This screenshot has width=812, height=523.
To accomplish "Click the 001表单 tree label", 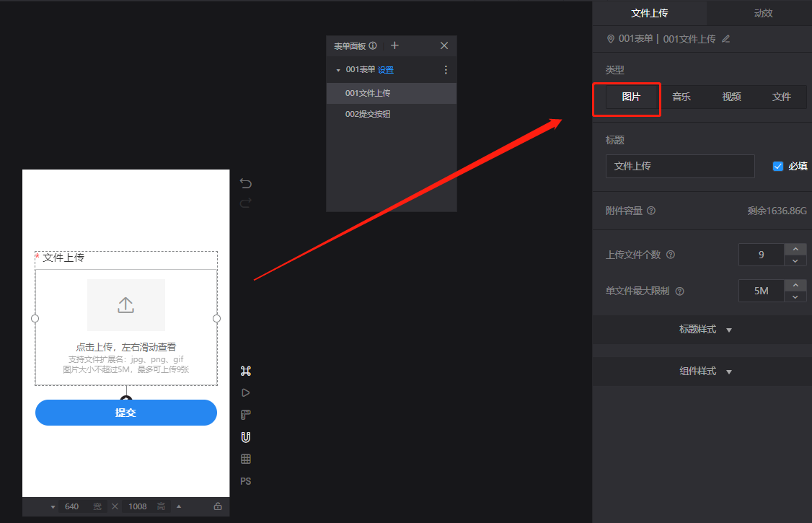I will [x=361, y=69].
